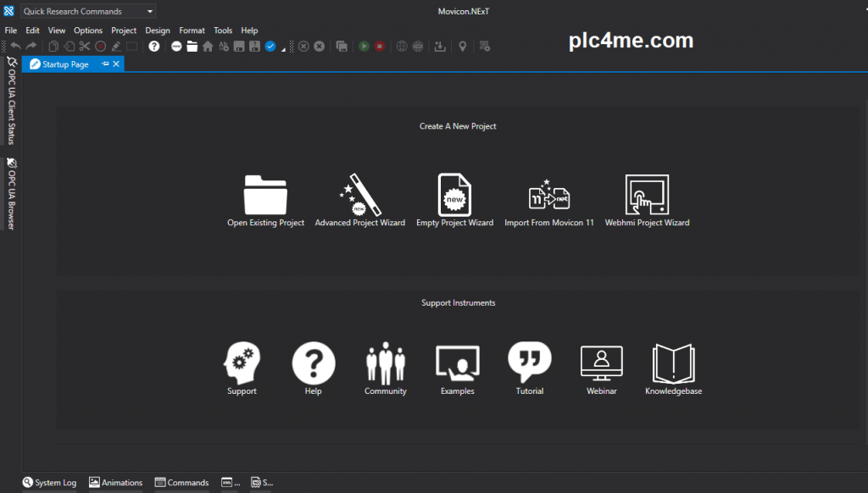The image size is (868, 493).
Task: Open the Edit menu
Action: click(x=32, y=30)
